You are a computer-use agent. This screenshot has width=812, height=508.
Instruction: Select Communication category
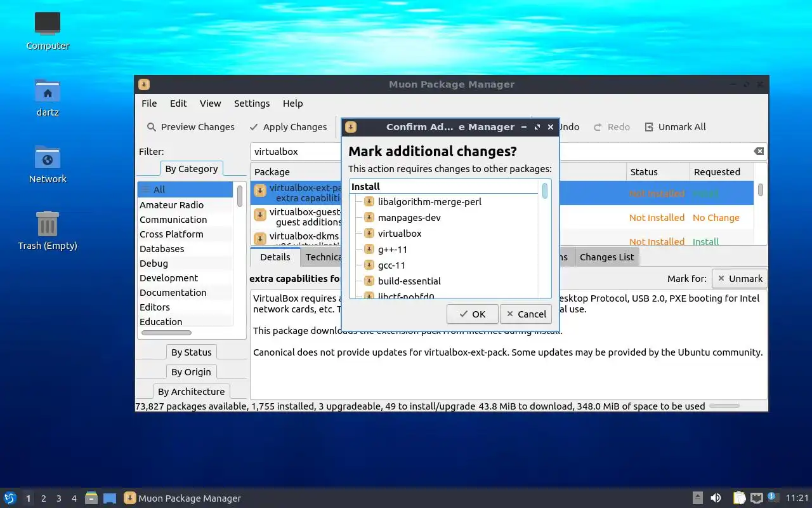pos(186,220)
